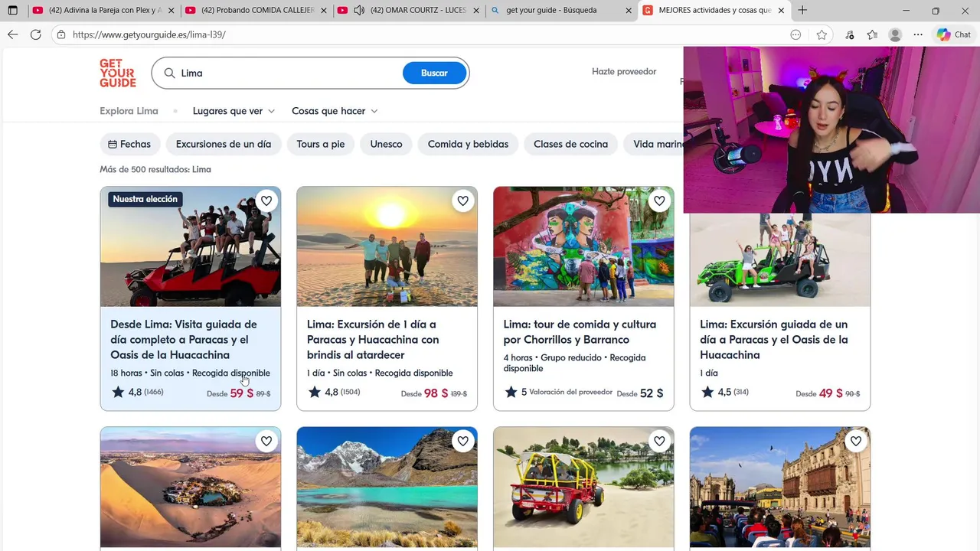Select the Clases de cocina filter
The image size is (980, 551).
(x=570, y=144)
